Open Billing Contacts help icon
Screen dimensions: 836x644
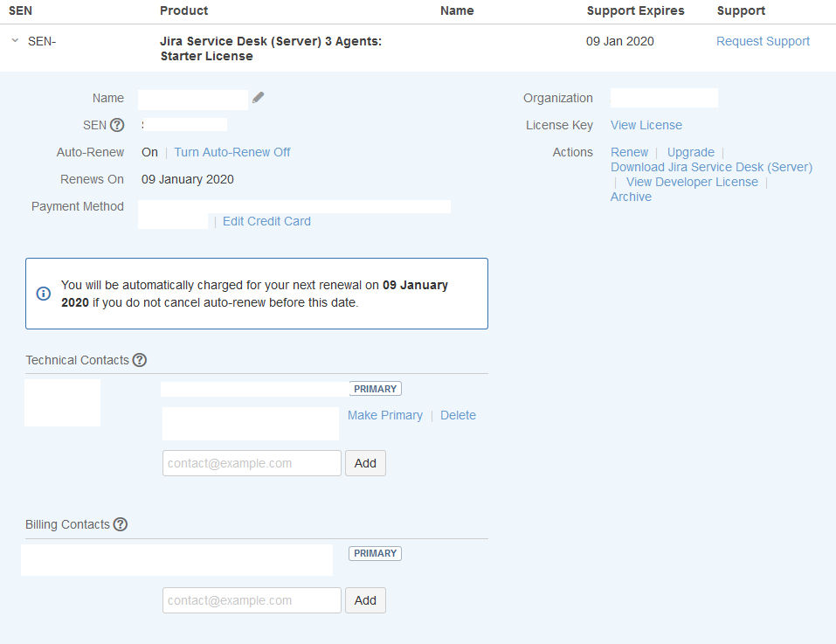click(121, 524)
